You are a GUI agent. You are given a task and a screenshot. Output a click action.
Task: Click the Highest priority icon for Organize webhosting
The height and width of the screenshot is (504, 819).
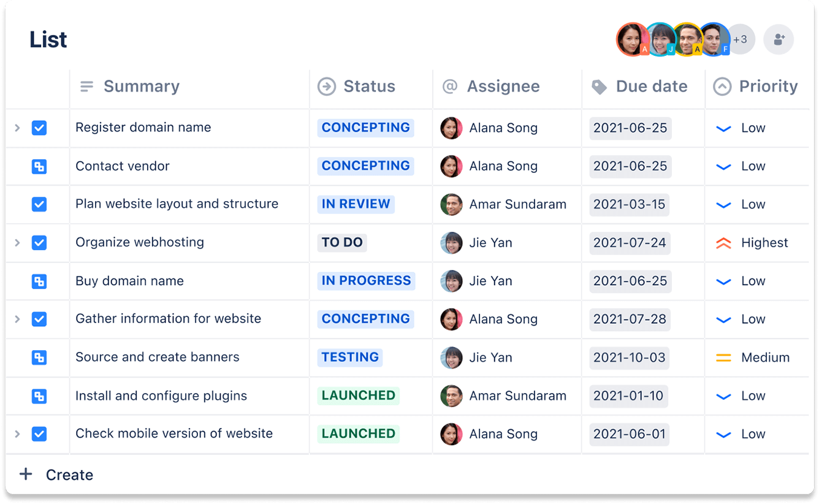723,243
